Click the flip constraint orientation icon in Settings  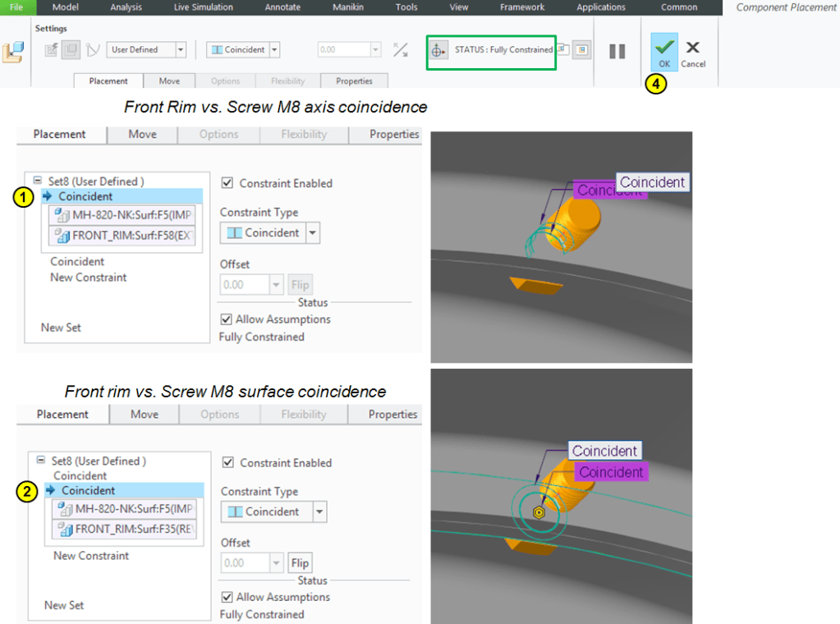pyautogui.click(x=400, y=50)
